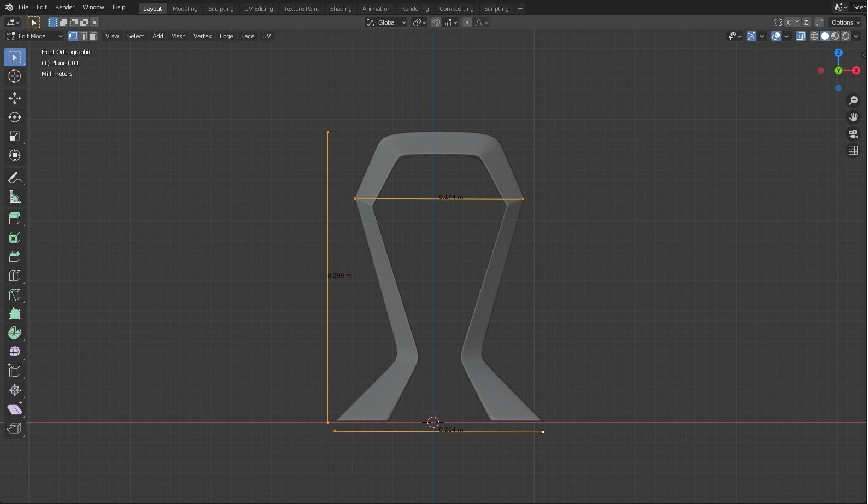Select the Annotate pencil tool
This screenshot has height=504, width=868.
pyautogui.click(x=15, y=178)
